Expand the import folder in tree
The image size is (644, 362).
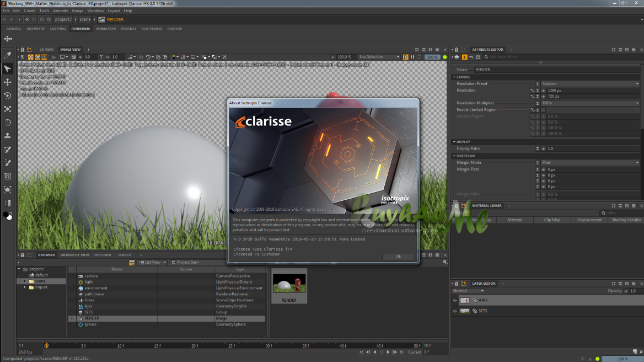[x=25, y=287]
